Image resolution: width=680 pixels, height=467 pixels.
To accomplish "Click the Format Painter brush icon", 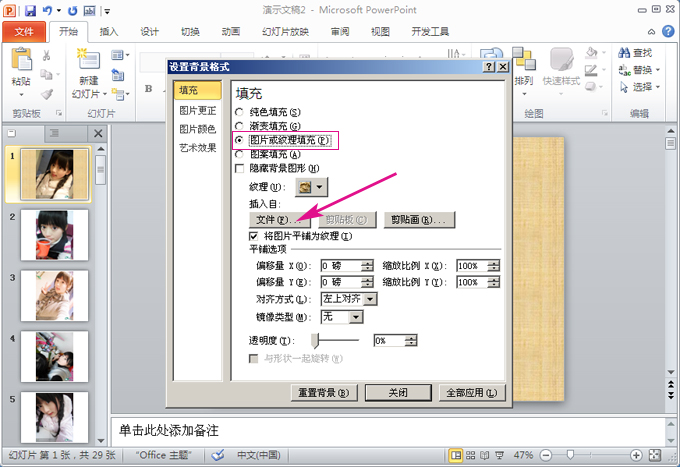I will coord(46,94).
